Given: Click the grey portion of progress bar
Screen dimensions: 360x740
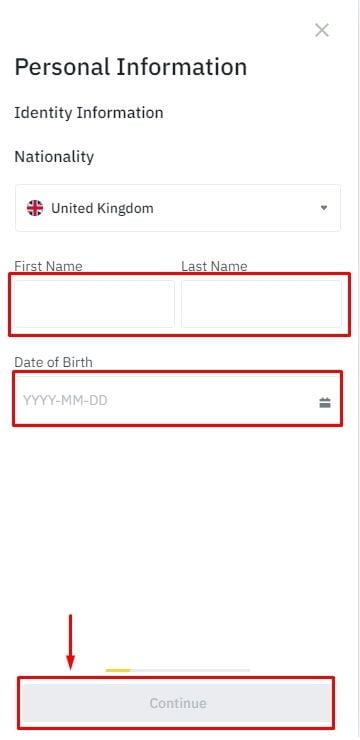Looking at the screenshot, I should [x=190, y=670].
